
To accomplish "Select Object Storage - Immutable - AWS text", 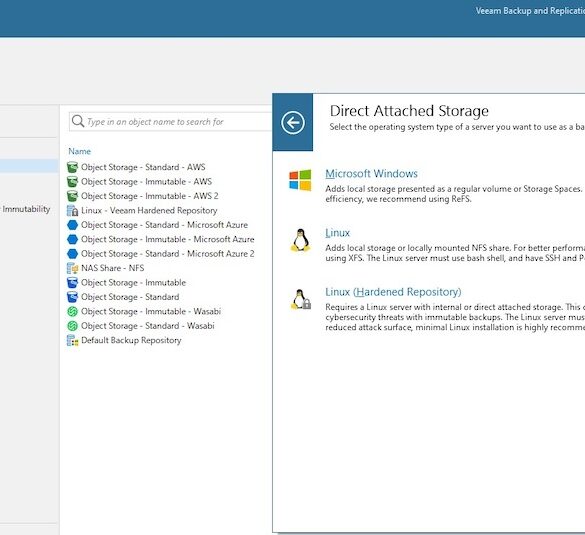I will point(147,182).
